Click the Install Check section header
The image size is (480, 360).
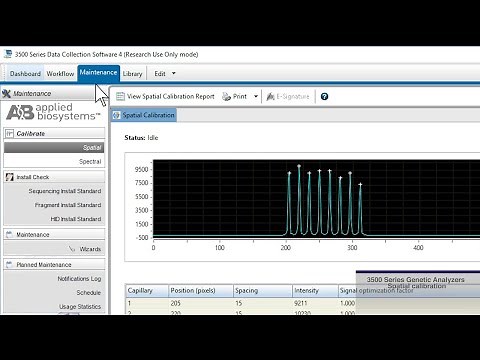click(x=54, y=177)
